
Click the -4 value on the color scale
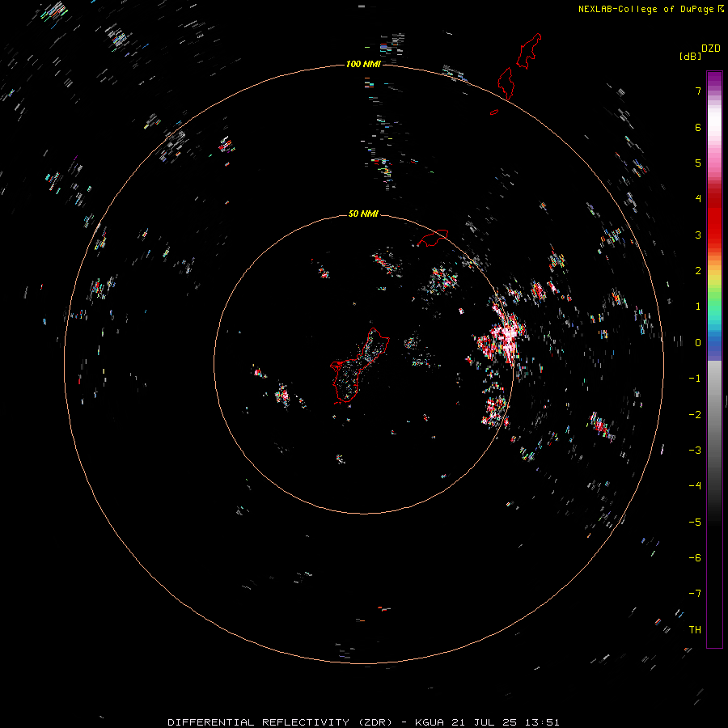pos(695,486)
